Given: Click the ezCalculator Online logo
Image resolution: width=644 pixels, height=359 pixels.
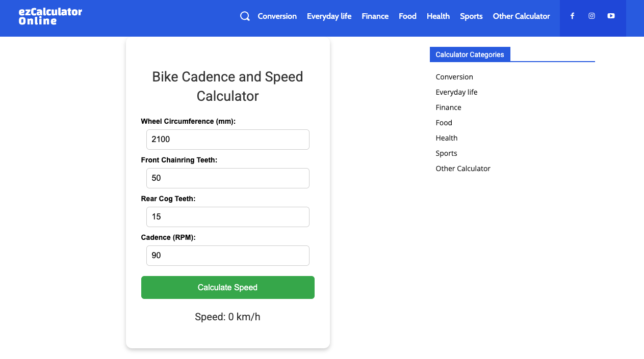Looking at the screenshot, I should coord(50,16).
